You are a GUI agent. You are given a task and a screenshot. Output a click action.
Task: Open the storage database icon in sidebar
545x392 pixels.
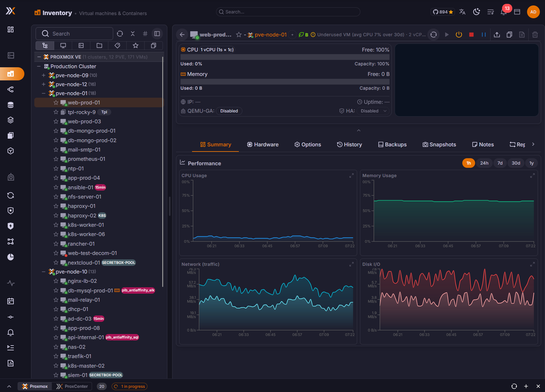[11, 105]
